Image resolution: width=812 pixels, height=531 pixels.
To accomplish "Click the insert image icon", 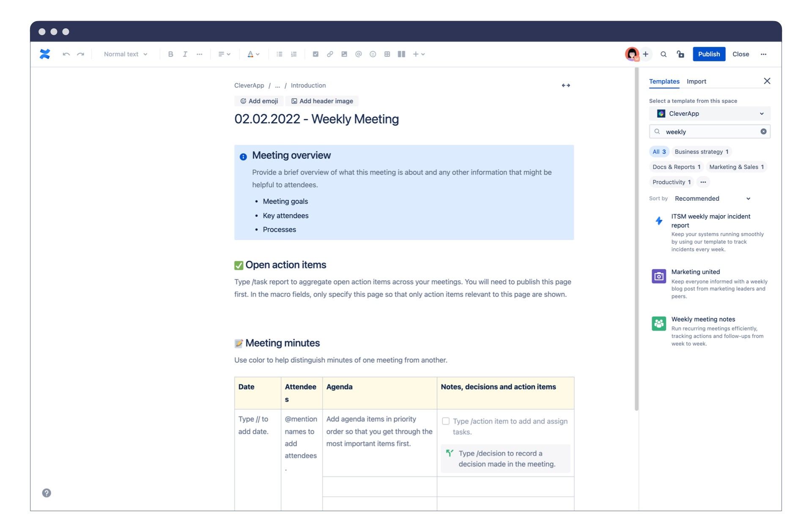I will click(x=343, y=54).
